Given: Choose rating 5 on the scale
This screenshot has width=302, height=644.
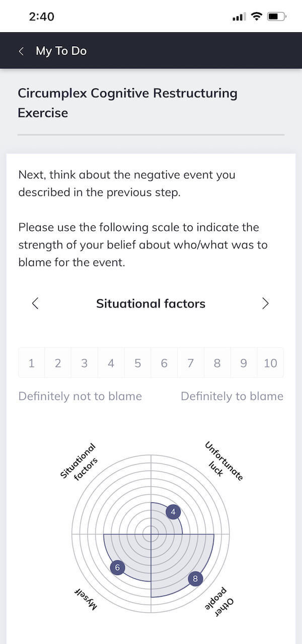Looking at the screenshot, I should (137, 363).
